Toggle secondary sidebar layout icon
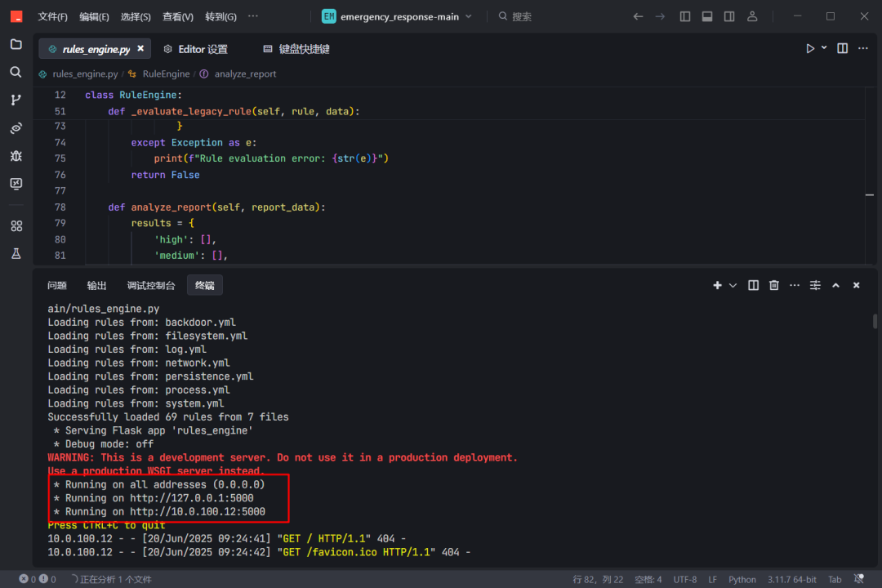 pyautogui.click(x=729, y=17)
